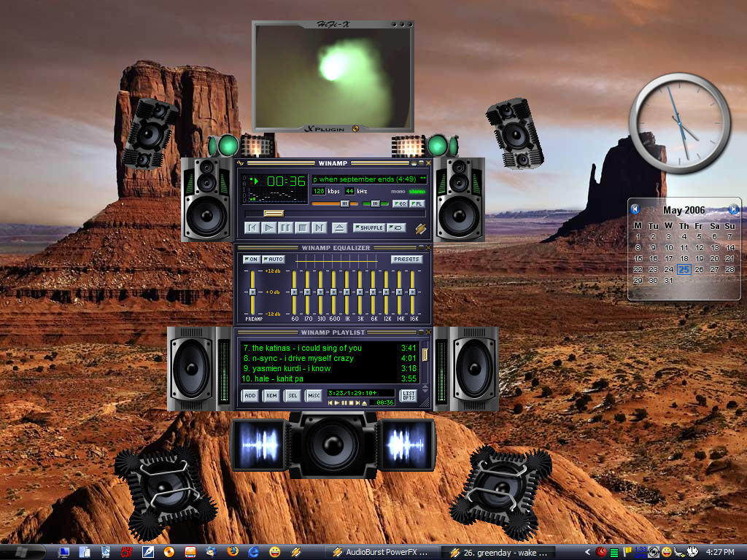
Task: Click the song seek position bar
Action: (x=335, y=214)
